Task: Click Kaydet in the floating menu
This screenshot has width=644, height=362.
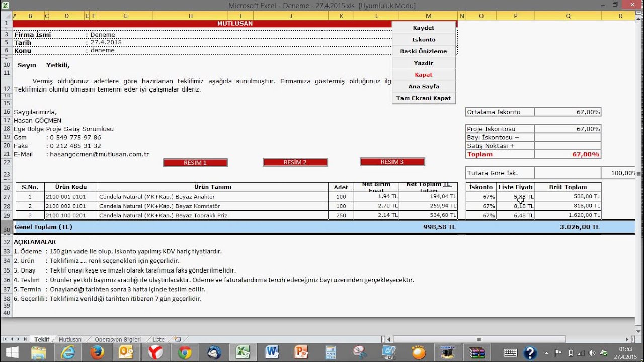Action: click(424, 28)
